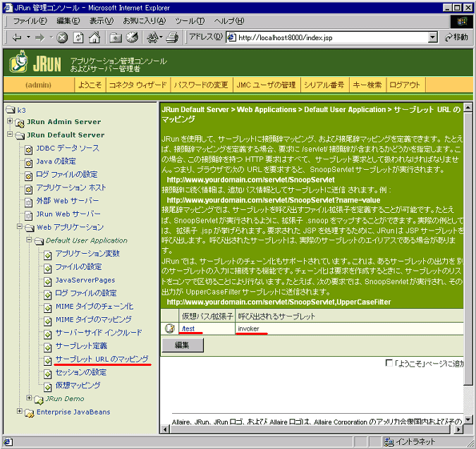This screenshot has height=449, width=476.
Task: Click the JRun Admin Server icon
Action: [x=20, y=123]
